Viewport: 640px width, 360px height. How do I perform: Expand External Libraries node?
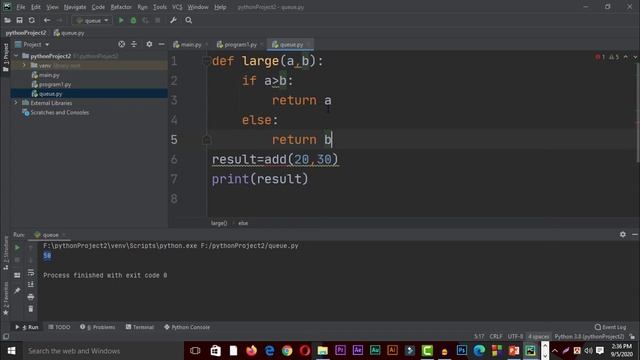click(x=16, y=103)
